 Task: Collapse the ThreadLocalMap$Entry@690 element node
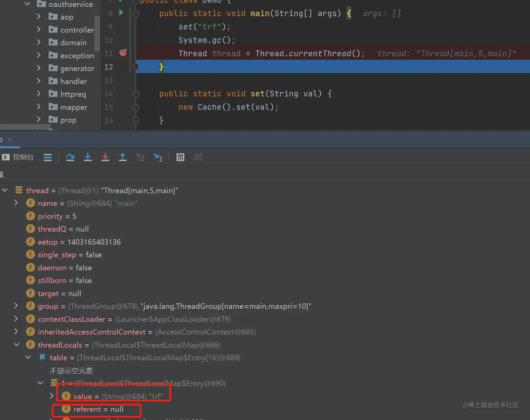(40, 383)
